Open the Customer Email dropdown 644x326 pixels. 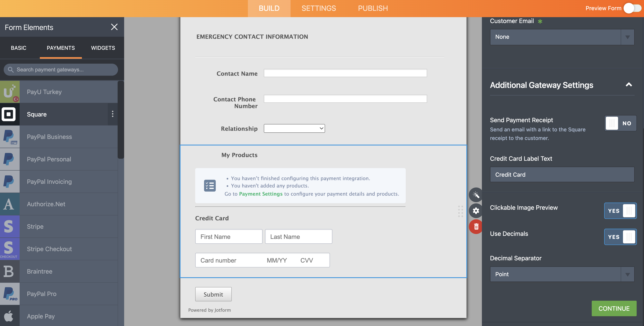click(x=562, y=37)
